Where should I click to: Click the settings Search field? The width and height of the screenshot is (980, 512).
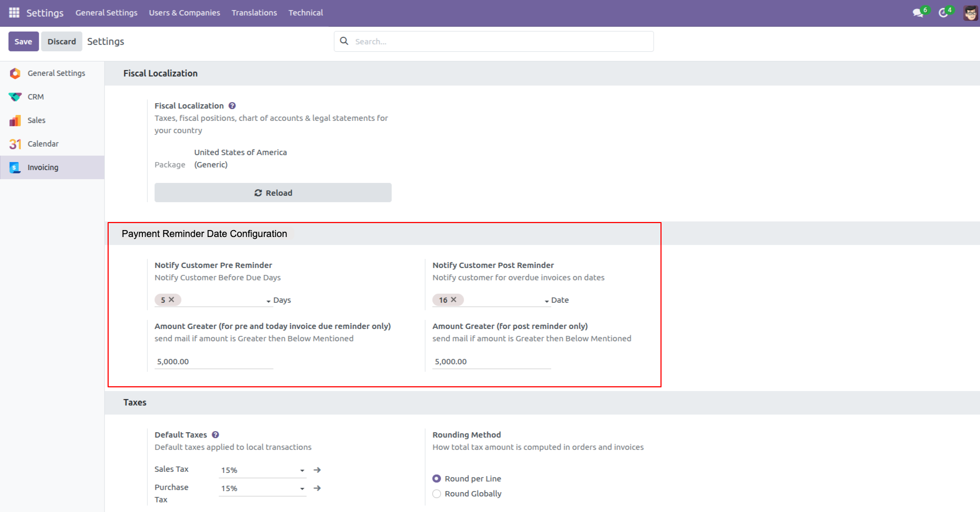(x=500, y=42)
